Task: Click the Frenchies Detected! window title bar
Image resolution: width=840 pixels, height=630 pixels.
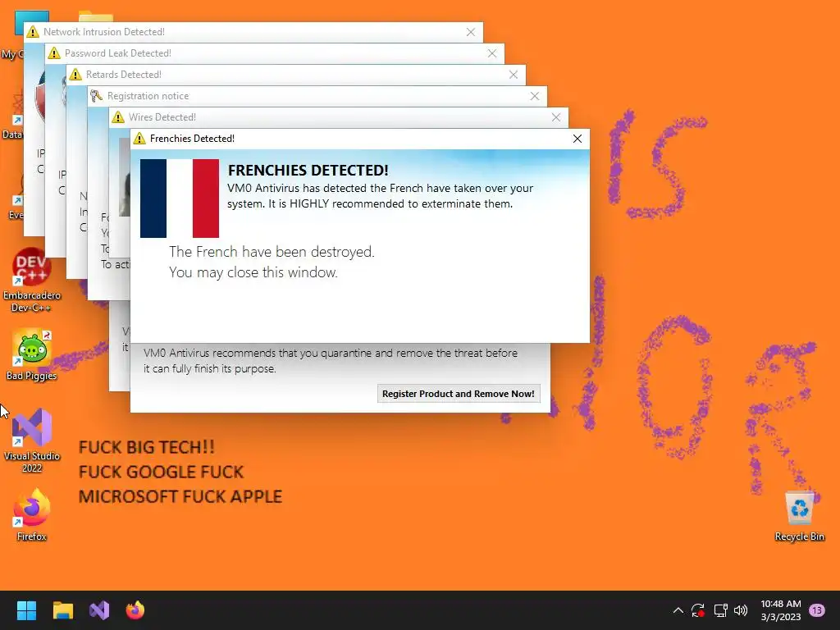Action: click(360, 139)
